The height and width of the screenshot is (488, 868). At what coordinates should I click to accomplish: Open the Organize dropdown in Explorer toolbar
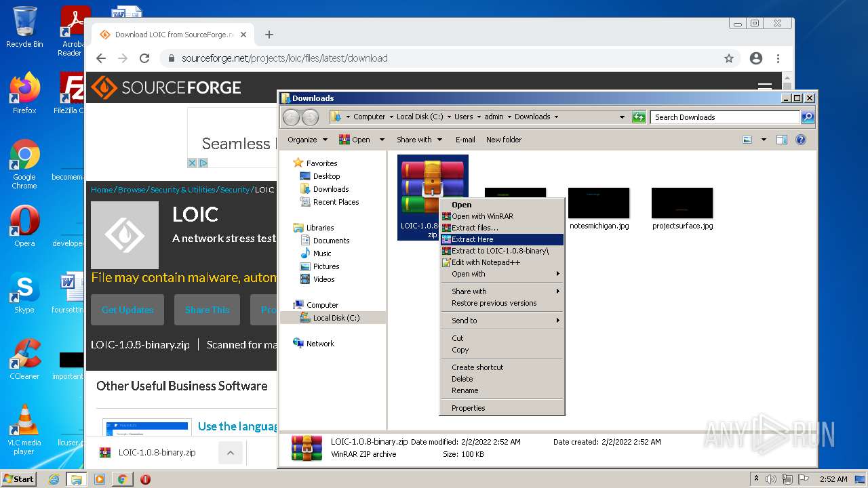point(307,140)
